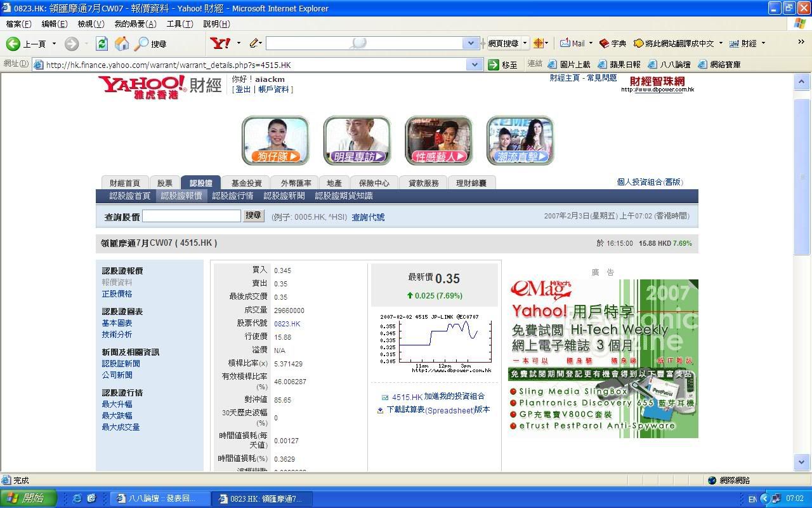Click the EN language indicator in the tray
This screenshot has width=812, height=508.
point(753,499)
